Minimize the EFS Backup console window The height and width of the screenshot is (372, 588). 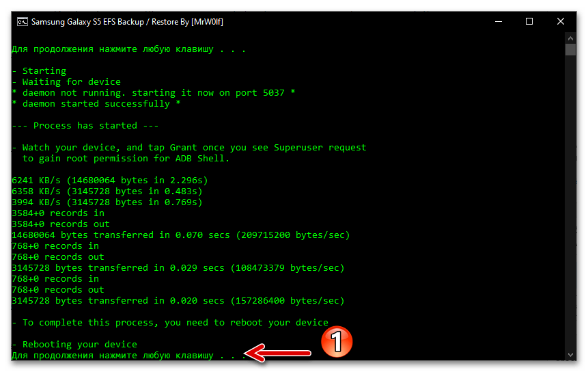[x=499, y=22]
